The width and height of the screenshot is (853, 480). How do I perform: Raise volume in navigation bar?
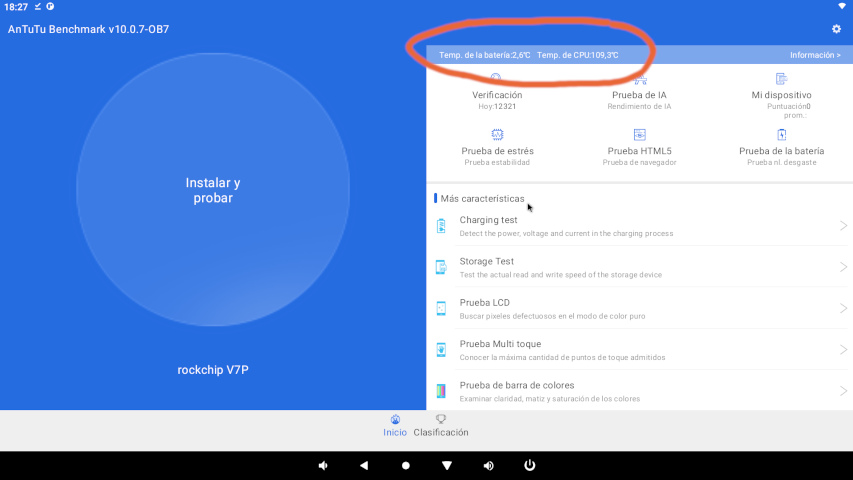point(488,465)
